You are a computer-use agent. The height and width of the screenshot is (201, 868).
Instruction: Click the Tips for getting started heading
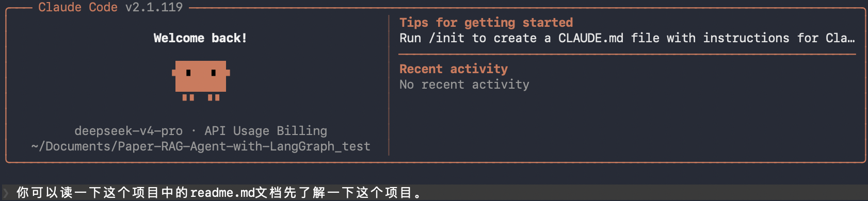[x=486, y=23]
